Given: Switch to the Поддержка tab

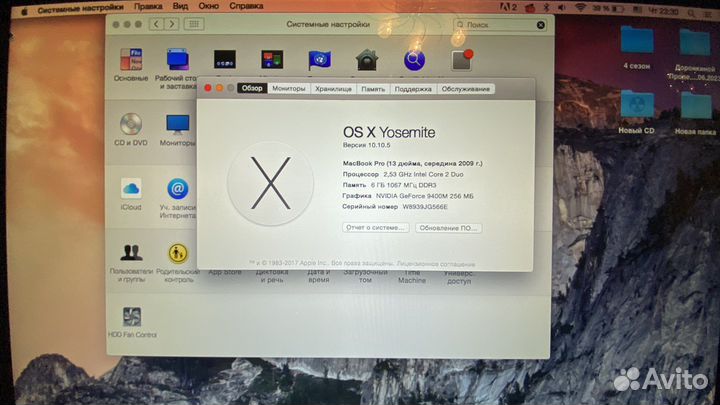Looking at the screenshot, I should [x=413, y=89].
